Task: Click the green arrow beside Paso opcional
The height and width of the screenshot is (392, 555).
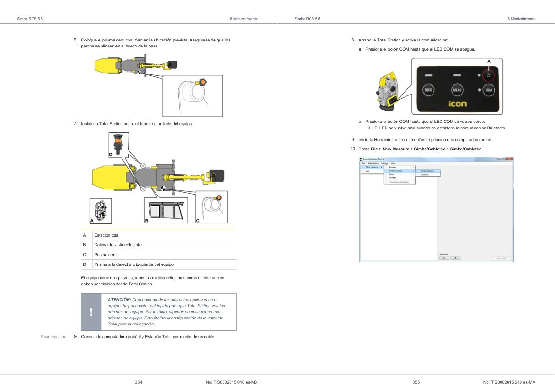Action: [x=74, y=336]
